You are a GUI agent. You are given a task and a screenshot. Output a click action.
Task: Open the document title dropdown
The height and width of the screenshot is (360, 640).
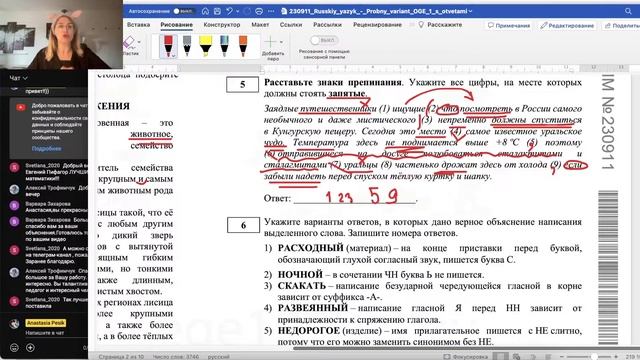coord(471,11)
